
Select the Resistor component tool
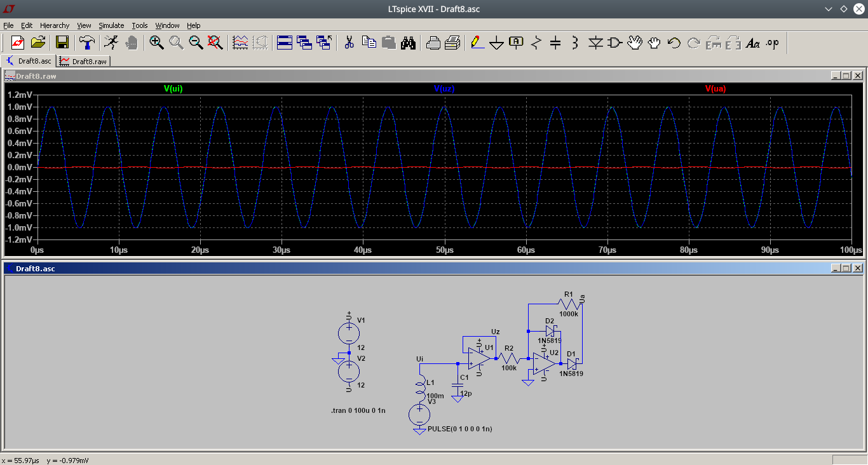click(536, 43)
